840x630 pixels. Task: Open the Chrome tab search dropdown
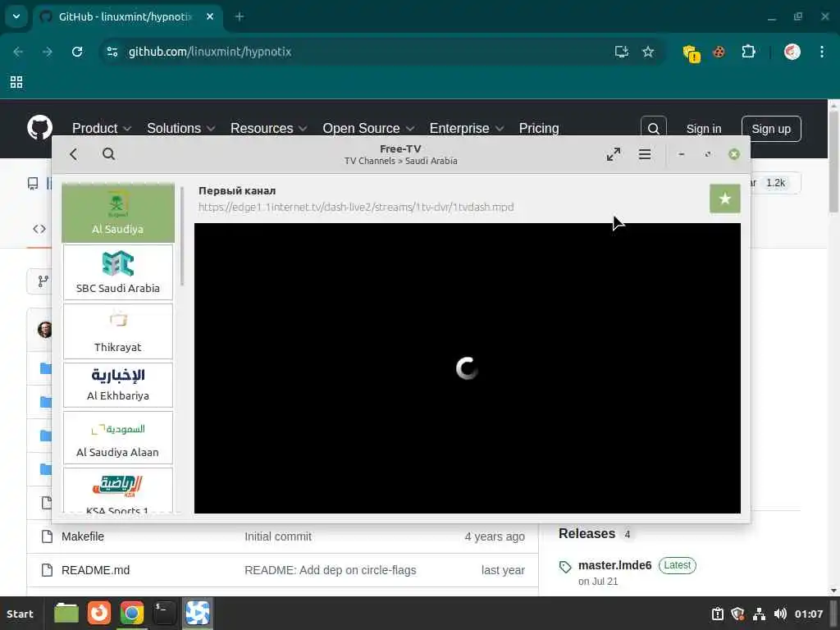pos(16,16)
